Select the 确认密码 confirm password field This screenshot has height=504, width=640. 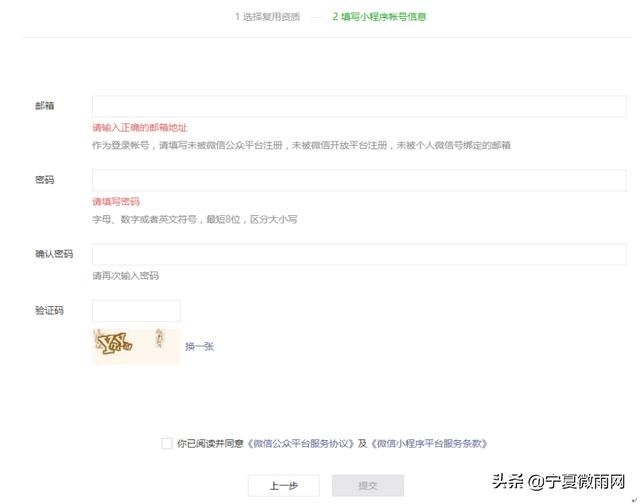359,254
